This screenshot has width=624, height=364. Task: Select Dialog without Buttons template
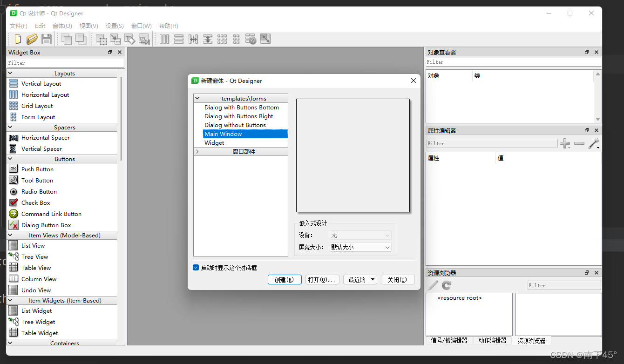(x=235, y=125)
